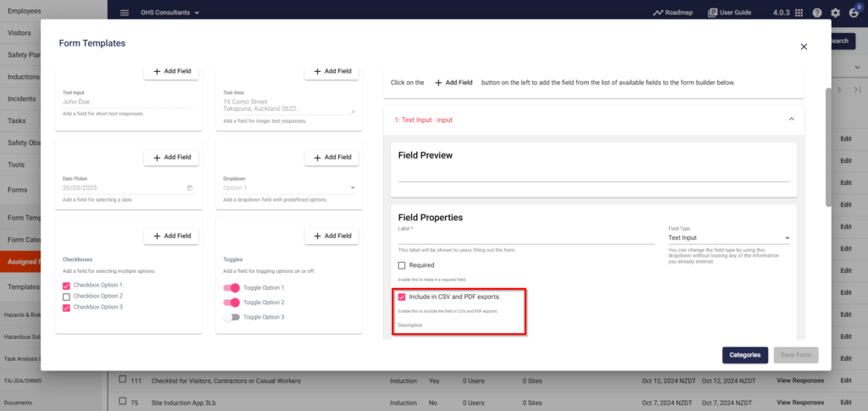This screenshot has height=411, width=868.
Task: Click the help question mark icon
Action: (817, 13)
